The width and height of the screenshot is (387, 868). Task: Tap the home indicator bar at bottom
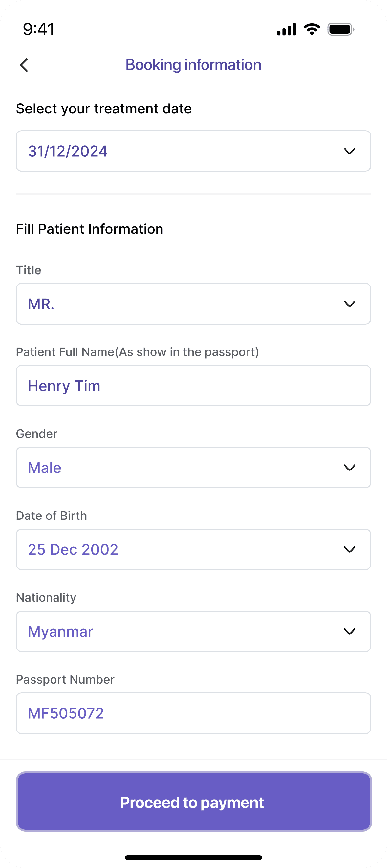point(194,857)
